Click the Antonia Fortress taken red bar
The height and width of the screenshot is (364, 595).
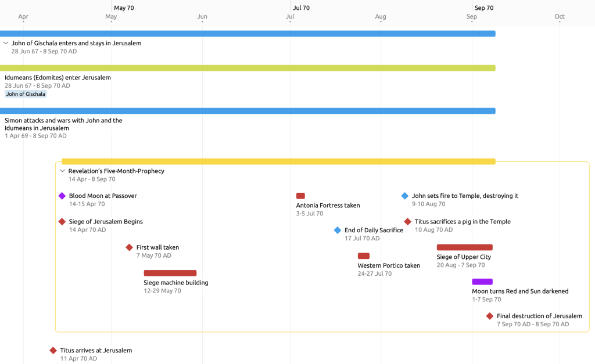coord(300,196)
